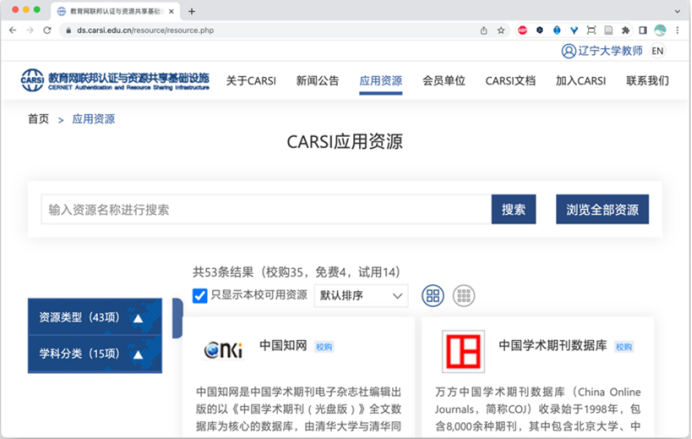The height and width of the screenshot is (439, 692).
Task: Click the CNKI logo thumbnail
Action: [x=223, y=350]
